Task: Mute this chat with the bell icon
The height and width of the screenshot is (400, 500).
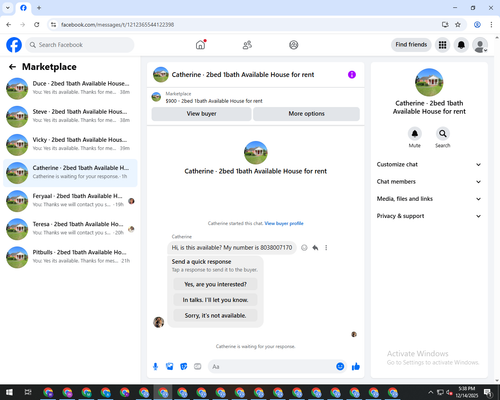Action: (x=414, y=134)
